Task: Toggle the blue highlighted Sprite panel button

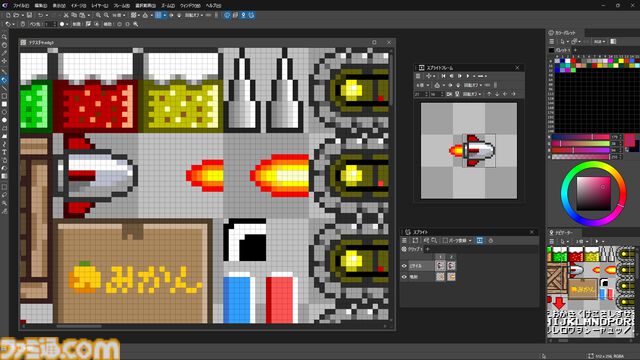Action: (x=480, y=240)
